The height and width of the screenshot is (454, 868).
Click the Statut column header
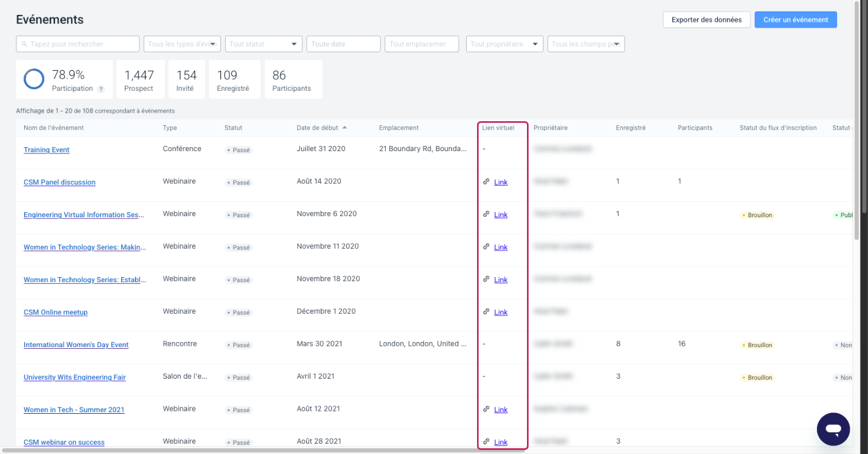[x=234, y=128]
